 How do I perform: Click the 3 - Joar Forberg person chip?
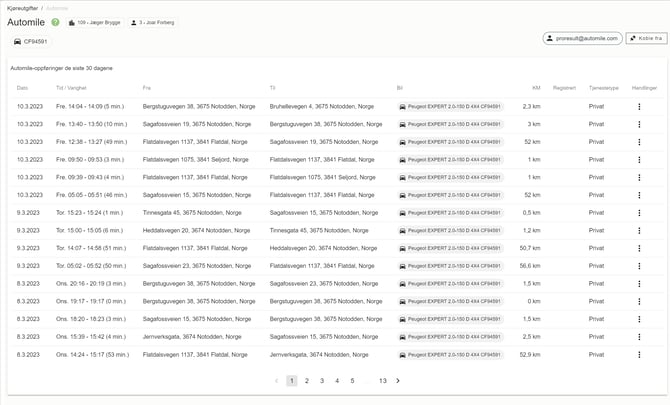[153, 23]
